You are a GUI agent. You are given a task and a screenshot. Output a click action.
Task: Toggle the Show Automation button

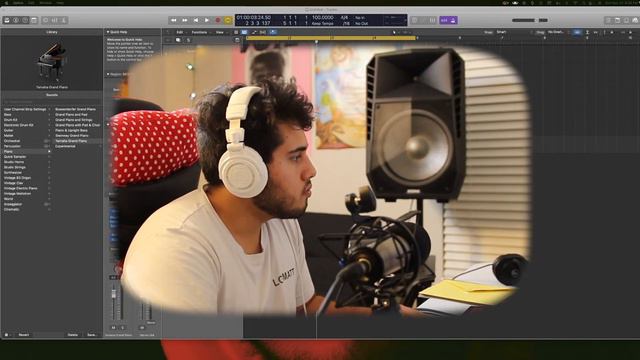click(254, 32)
